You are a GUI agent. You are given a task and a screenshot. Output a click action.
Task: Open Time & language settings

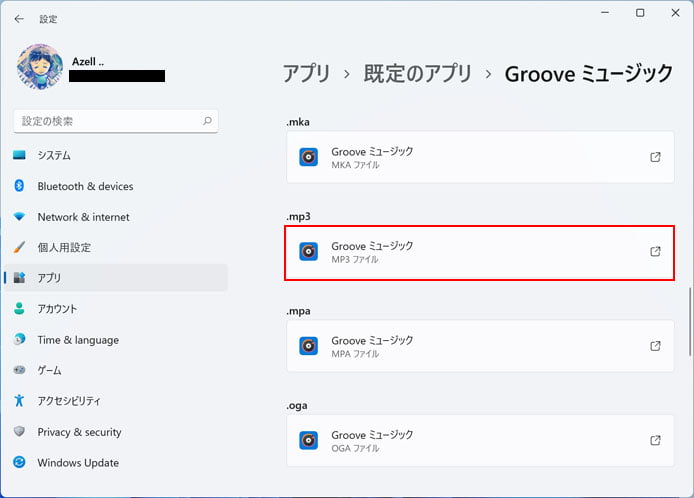pos(116,340)
